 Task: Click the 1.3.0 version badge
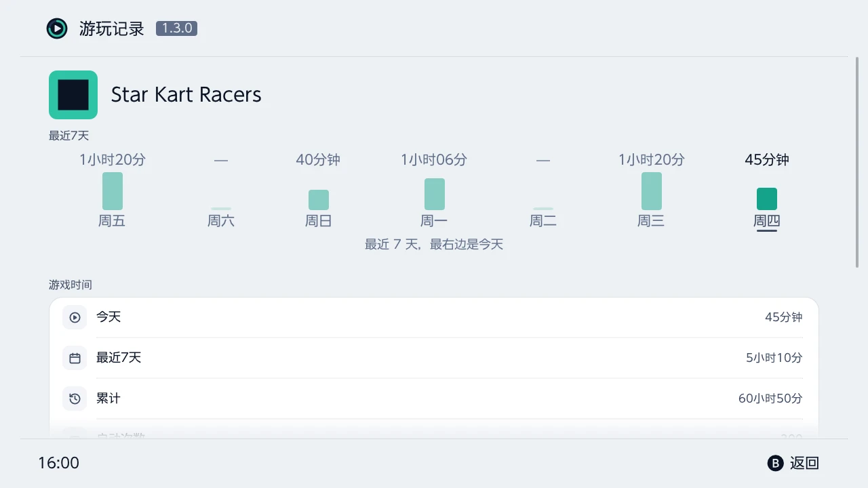pos(176,28)
